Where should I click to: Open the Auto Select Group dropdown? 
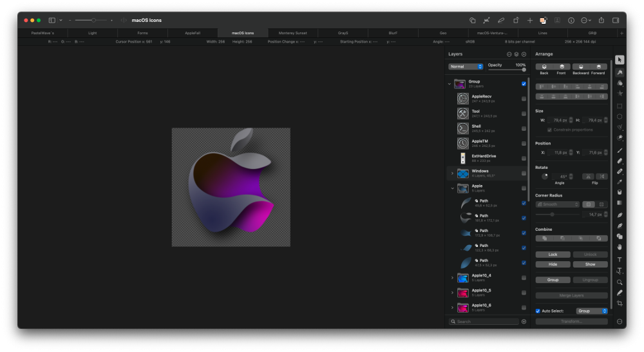pyautogui.click(x=591, y=311)
